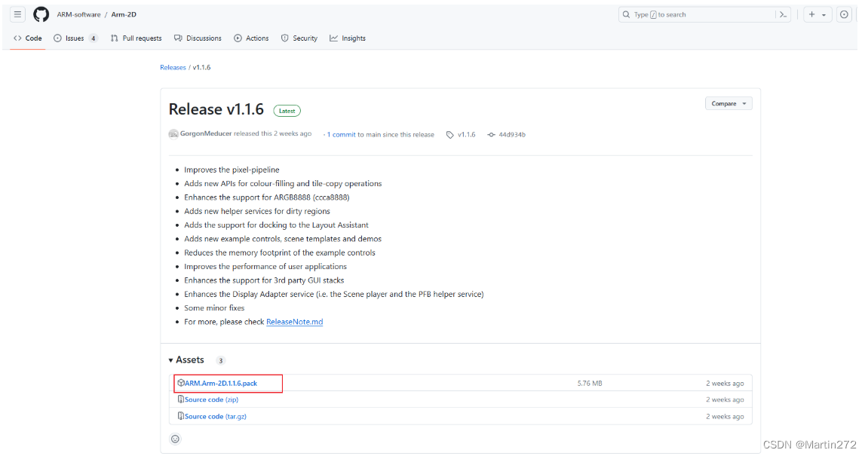
Task: Open GorgonMeducer's profile link
Action: pyautogui.click(x=206, y=134)
